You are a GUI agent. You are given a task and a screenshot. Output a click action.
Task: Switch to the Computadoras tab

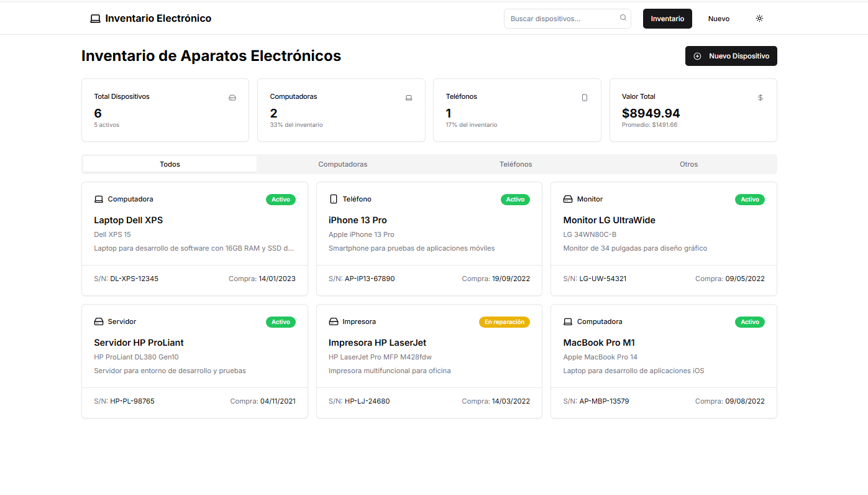point(343,164)
